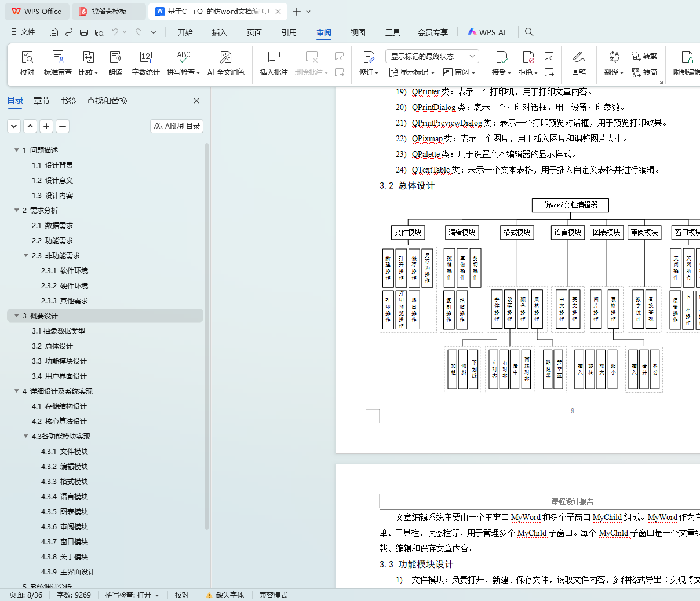Screen dimensions: 700x601
Task: Go to 2.1 数据需求 in outline
Action: click(x=52, y=225)
